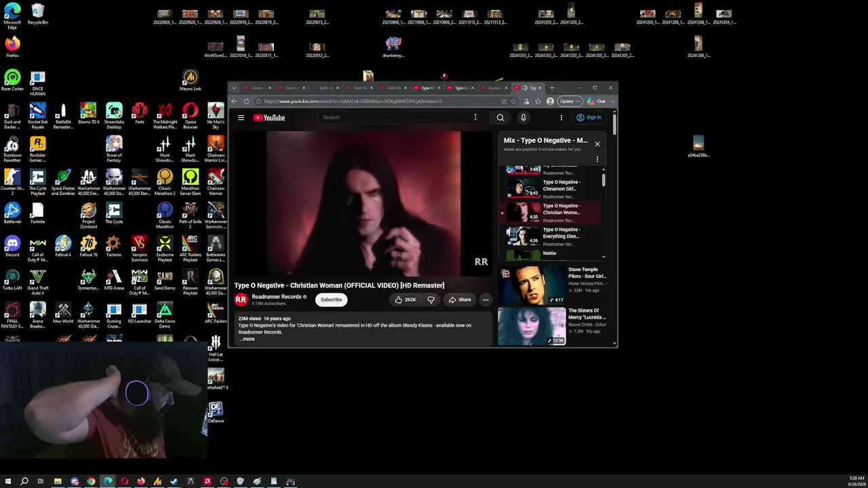
Task: Open more actions under the video
Action: 486,300
